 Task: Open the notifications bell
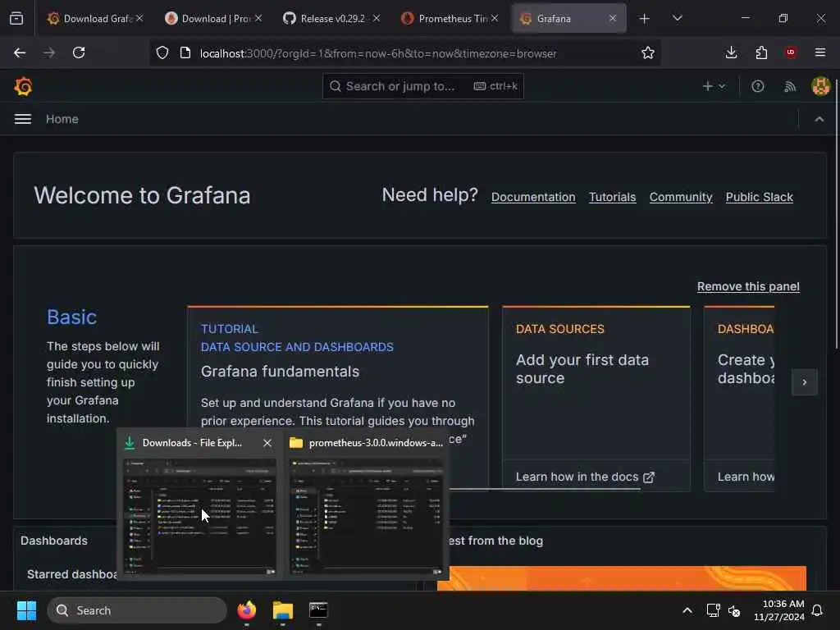pos(818,610)
